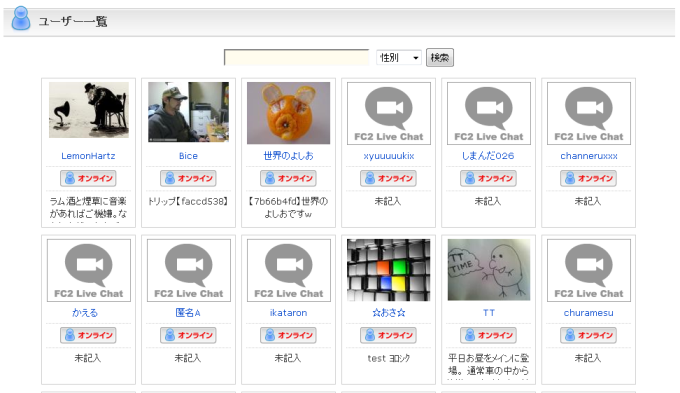Image resolution: width=680 pixels, height=393 pixels.
Task: Click the orange bear thumbnail of 世界のよしお
Action: [x=288, y=113]
